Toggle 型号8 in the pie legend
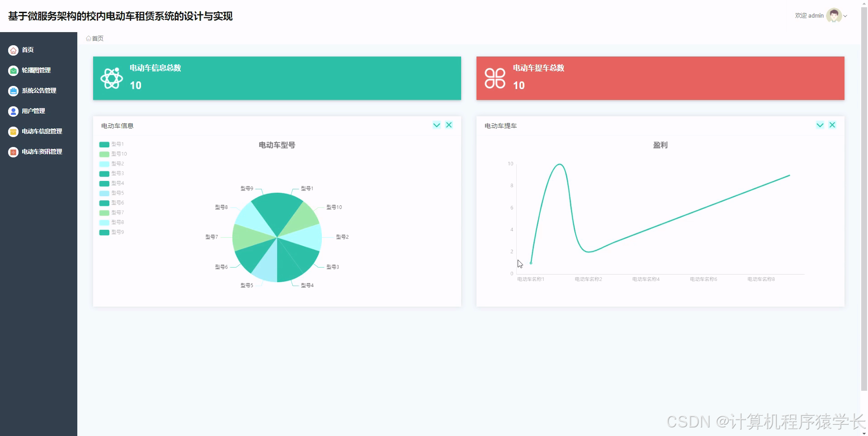The width and height of the screenshot is (868, 436). pyautogui.click(x=112, y=223)
